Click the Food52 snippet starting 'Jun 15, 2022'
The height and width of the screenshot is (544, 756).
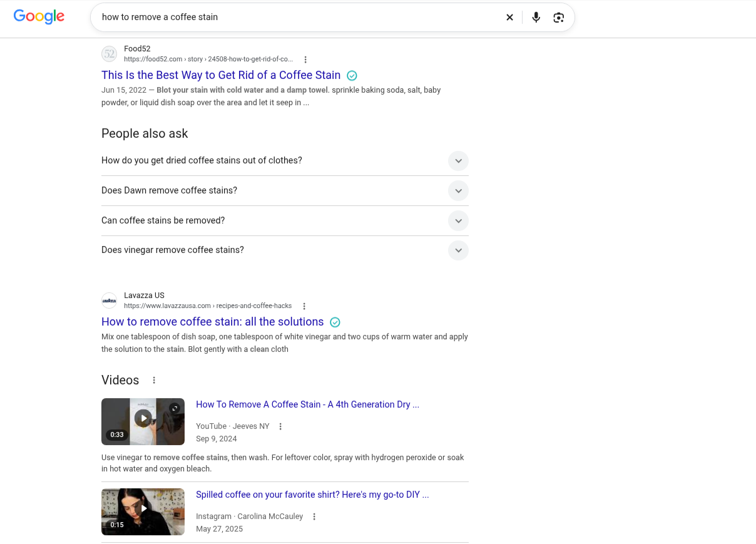pos(271,96)
